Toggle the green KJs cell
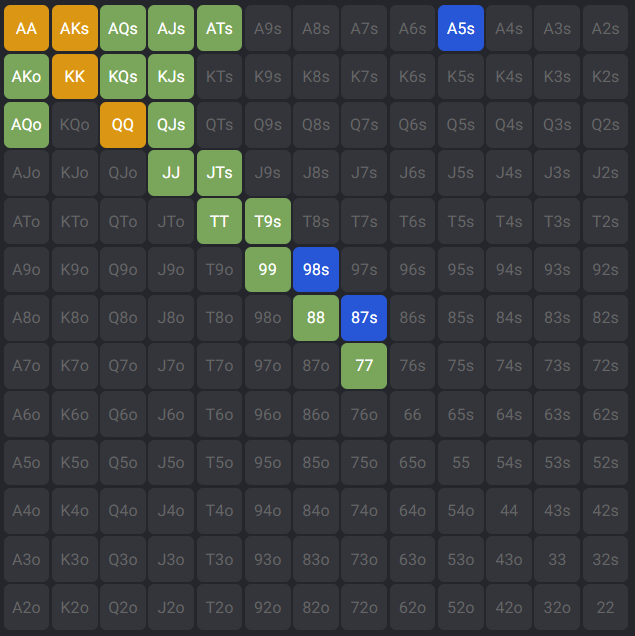The image size is (635, 636). [171, 76]
